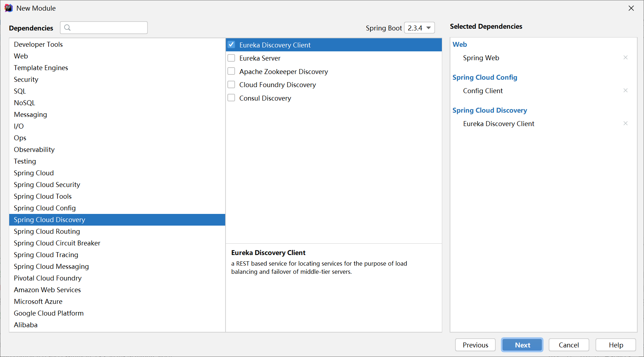
Task: Select Spring Cloud Discovery category row
Action: tap(117, 220)
